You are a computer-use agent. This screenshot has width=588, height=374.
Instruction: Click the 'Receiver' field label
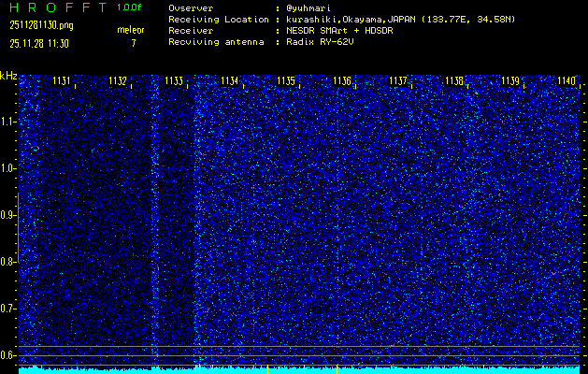191,31
